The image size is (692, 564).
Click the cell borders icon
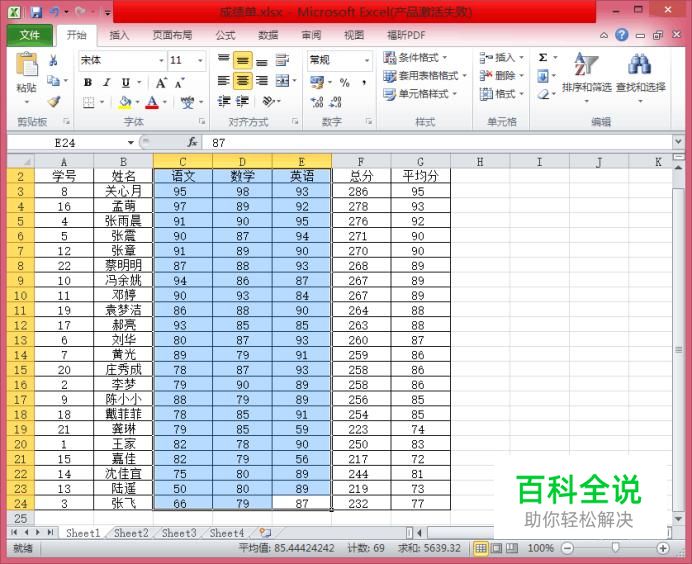[x=89, y=102]
